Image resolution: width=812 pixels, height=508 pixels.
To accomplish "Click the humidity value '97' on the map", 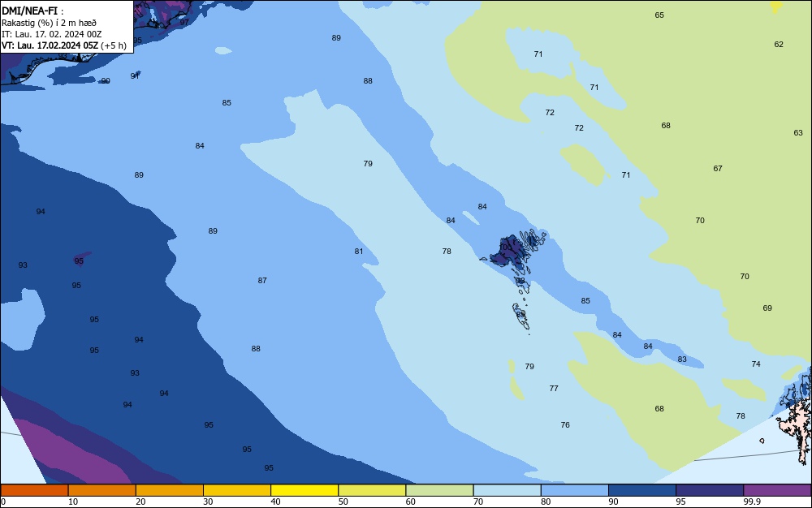I will (184, 22).
